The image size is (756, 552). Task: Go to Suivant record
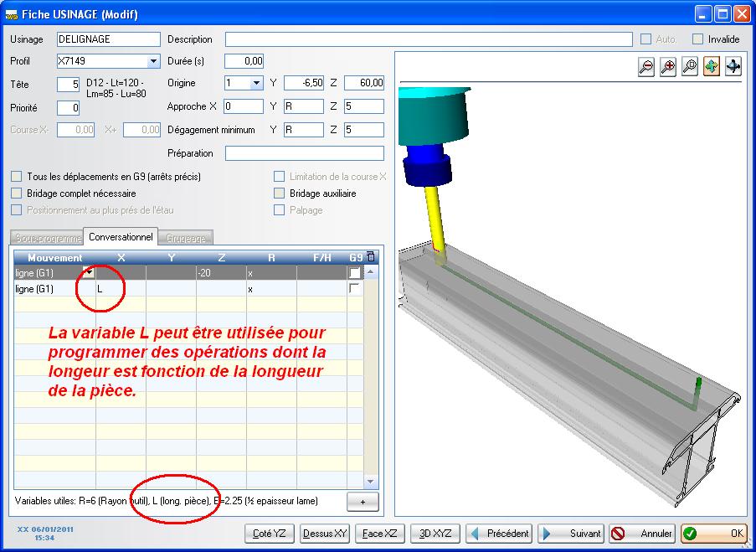click(571, 534)
